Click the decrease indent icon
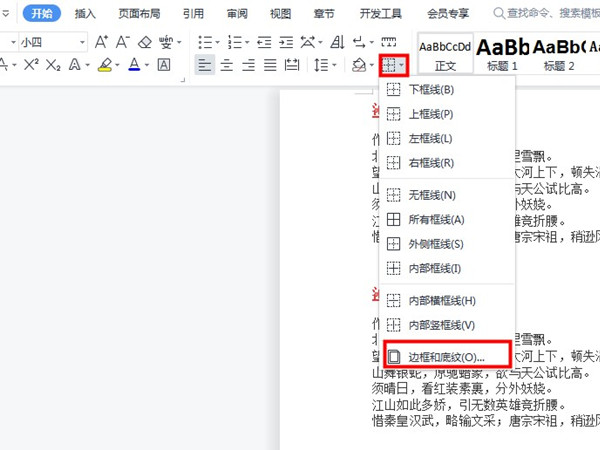This screenshot has height=450, width=600. pos(264,42)
